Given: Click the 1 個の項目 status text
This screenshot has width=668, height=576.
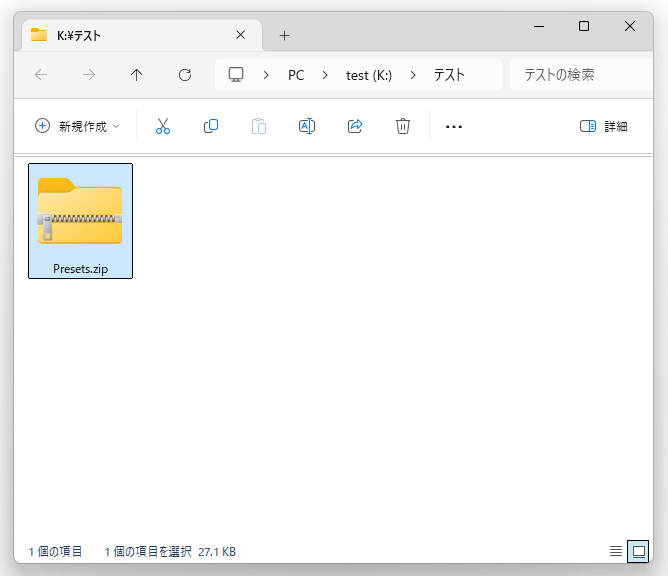Looking at the screenshot, I should [x=55, y=552].
